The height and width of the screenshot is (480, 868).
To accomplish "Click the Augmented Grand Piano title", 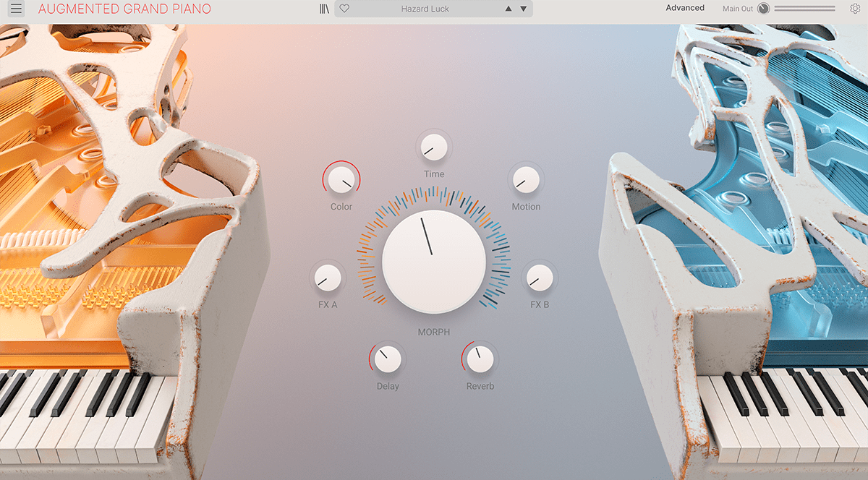I will click(124, 9).
